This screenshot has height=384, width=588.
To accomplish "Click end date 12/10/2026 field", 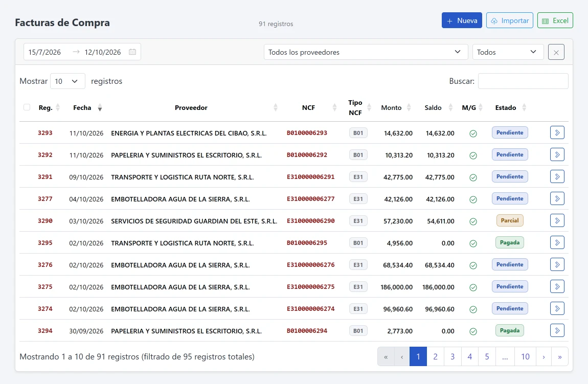I will [x=103, y=52].
